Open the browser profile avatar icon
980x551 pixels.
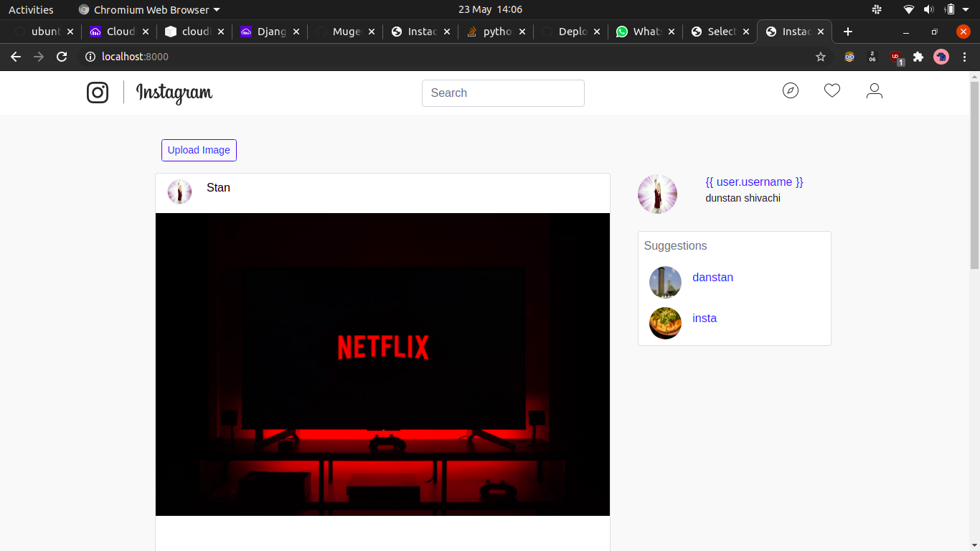click(941, 57)
